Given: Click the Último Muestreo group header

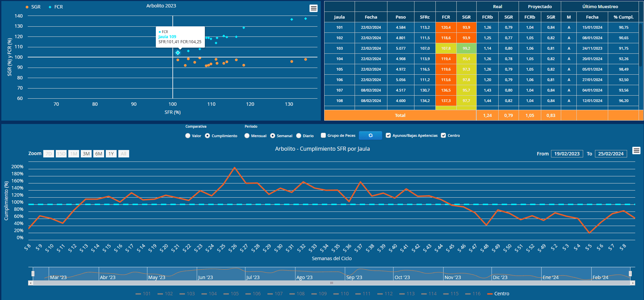Looking at the screenshot, I should tap(600, 6).
